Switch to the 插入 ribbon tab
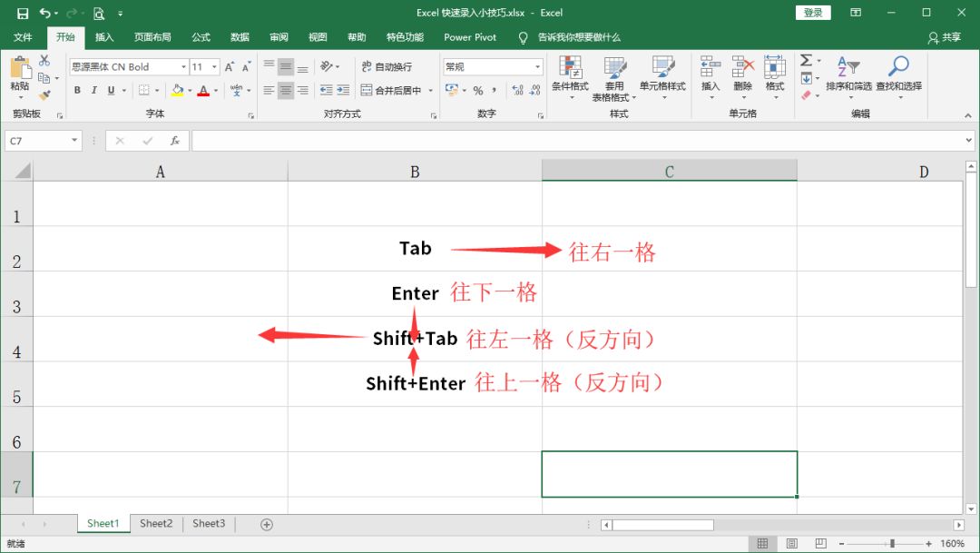The width and height of the screenshot is (980, 553). pos(103,37)
